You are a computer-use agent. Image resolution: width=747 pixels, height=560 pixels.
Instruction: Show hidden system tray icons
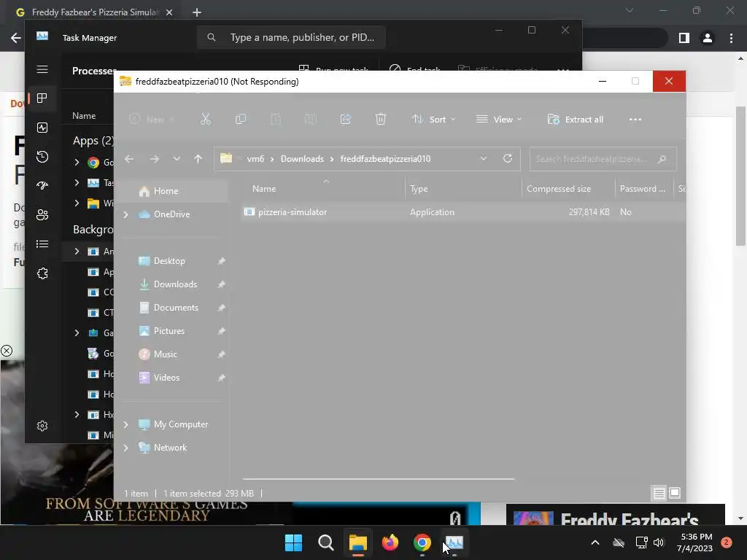595,542
